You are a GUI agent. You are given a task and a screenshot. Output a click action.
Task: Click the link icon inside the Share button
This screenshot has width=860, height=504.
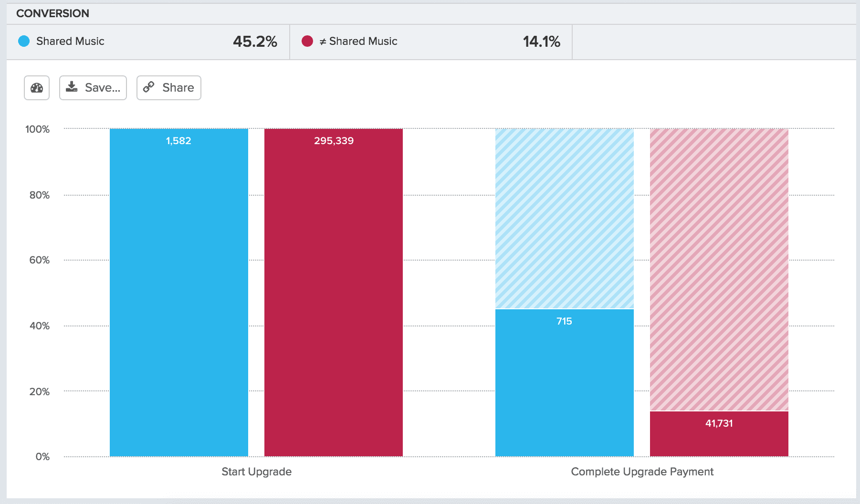point(148,87)
